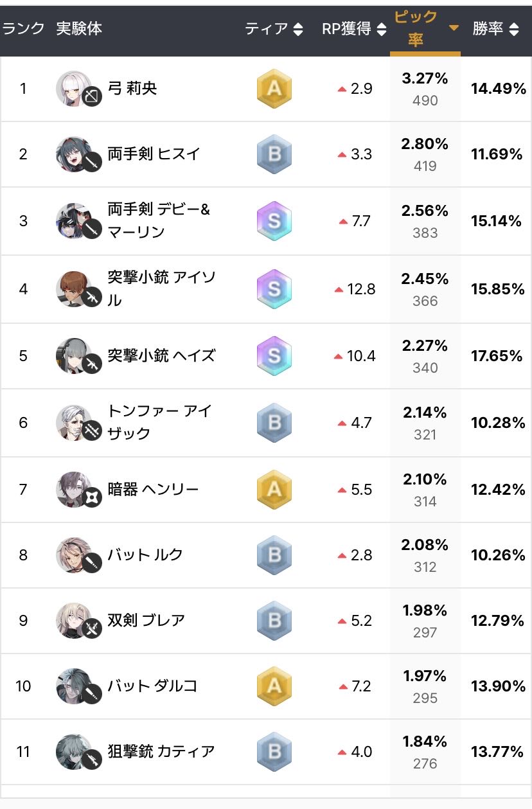This screenshot has height=809, width=532.
Task: Toggle the ピック率 sort order
Action: click(x=425, y=29)
